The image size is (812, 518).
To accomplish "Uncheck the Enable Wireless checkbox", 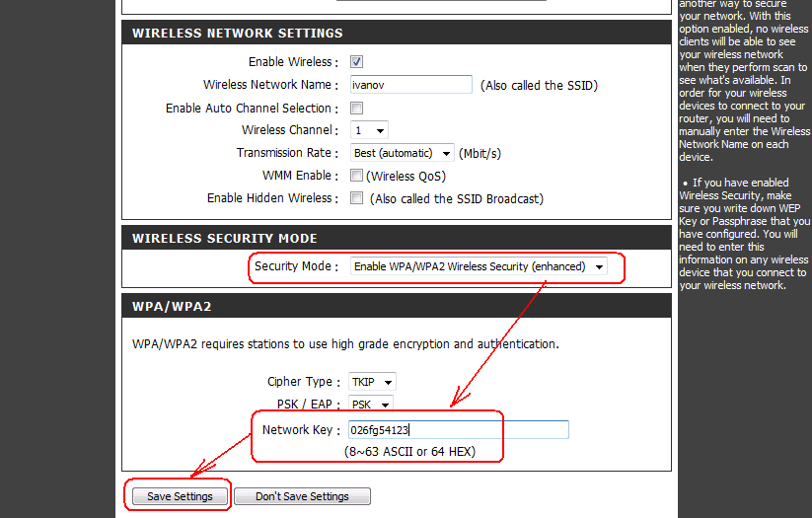I will [x=356, y=61].
